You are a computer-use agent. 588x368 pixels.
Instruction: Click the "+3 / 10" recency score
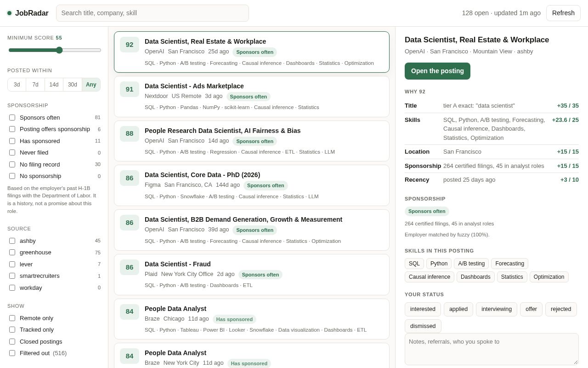[x=570, y=180]
